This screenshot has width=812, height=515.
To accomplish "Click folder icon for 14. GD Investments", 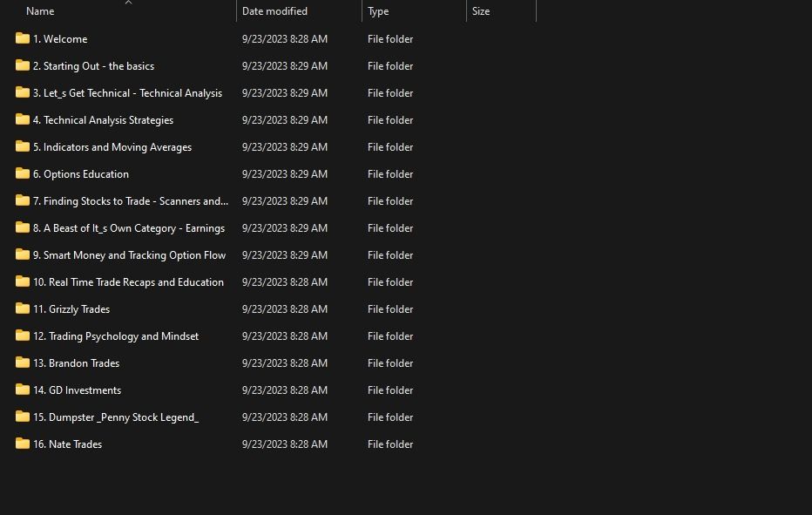I will [x=23, y=390].
